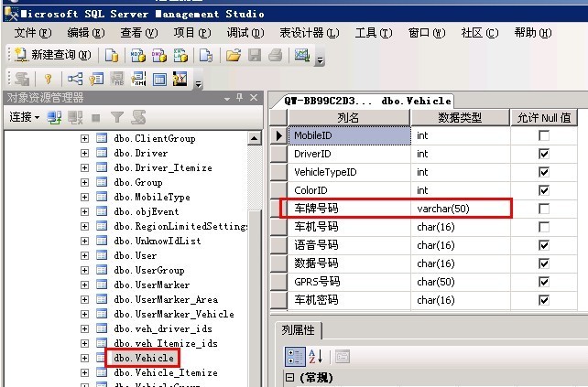Click the Manage Check Constraints icon
The height and width of the screenshot is (387, 588).
pos(159,80)
